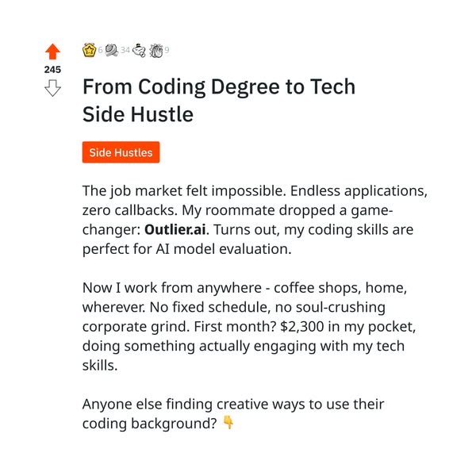The height and width of the screenshot is (476, 476).
Task: Click the gold award count 6
Action: [x=101, y=51]
